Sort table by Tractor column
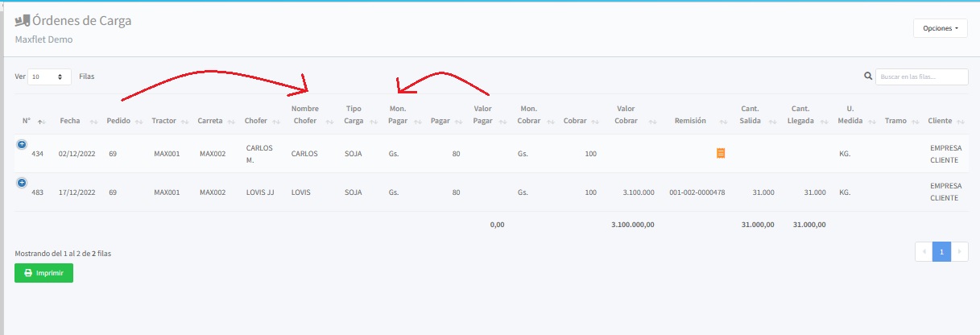The image size is (980, 335). click(x=164, y=121)
